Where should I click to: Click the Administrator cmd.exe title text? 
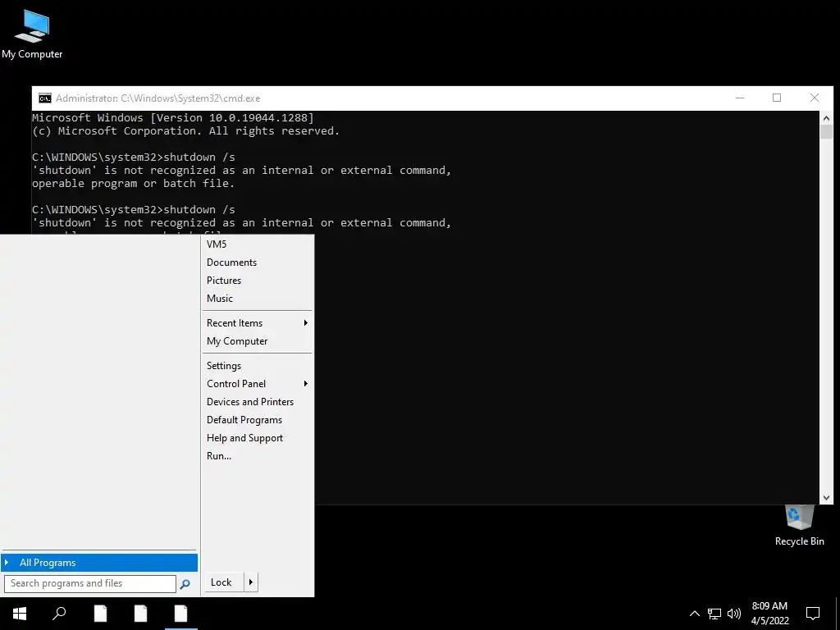tap(158, 98)
